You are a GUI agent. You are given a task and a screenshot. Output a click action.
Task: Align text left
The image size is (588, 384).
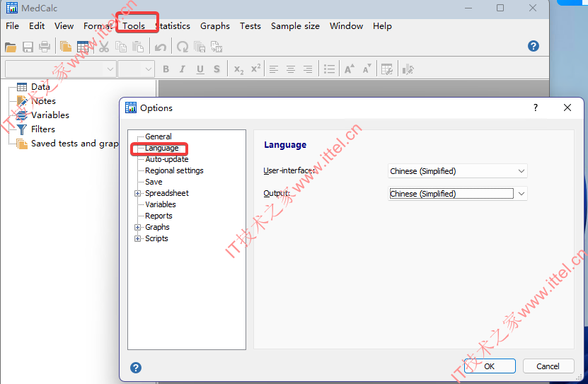274,69
